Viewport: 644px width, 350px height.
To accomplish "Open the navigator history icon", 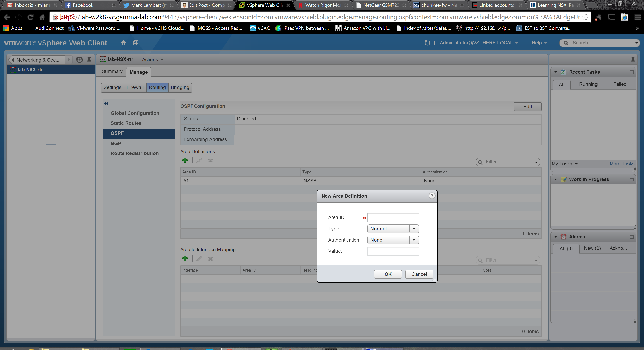I will [x=79, y=60].
